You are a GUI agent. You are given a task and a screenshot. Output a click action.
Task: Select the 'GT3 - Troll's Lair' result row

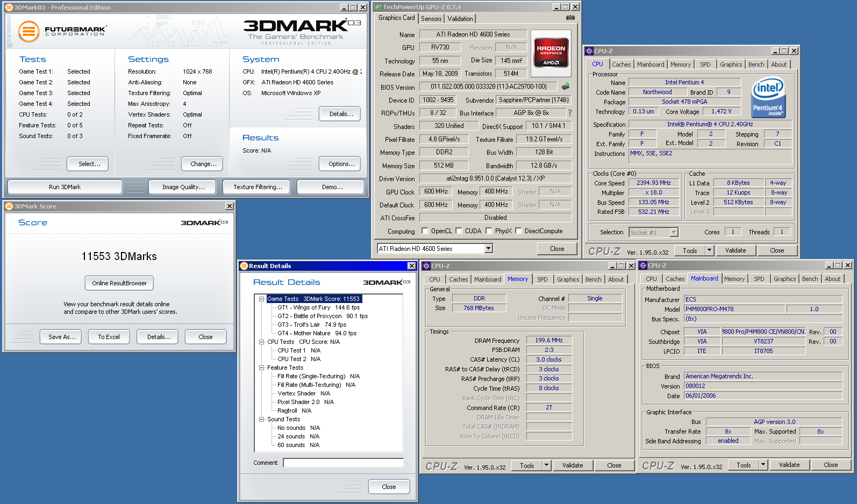click(x=312, y=325)
